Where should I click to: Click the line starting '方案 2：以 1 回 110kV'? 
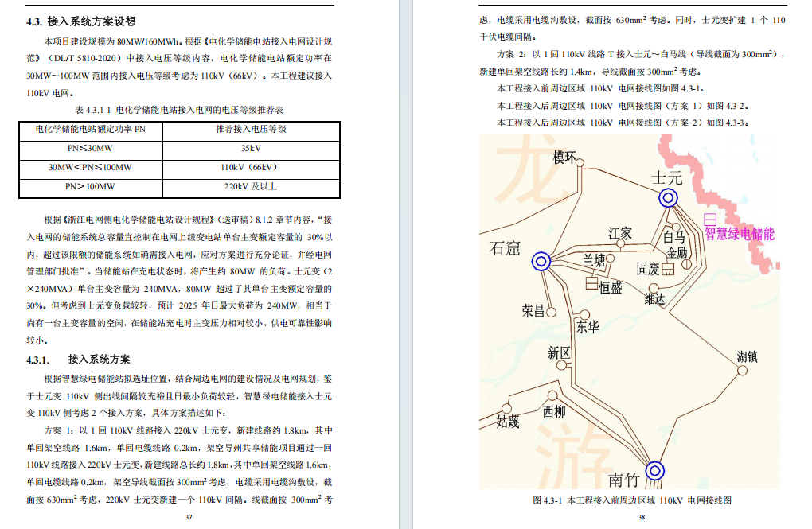click(x=641, y=54)
